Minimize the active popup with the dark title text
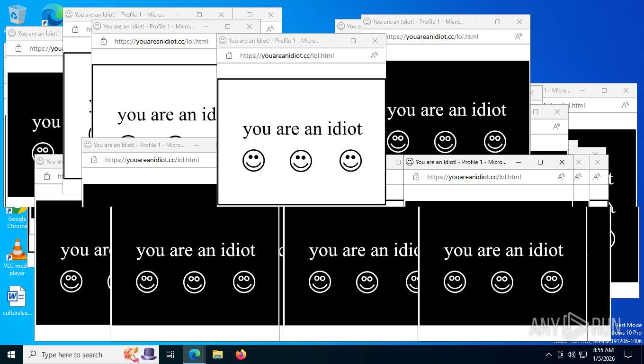The height and width of the screenshot is (364, 644). pos(519,162)
